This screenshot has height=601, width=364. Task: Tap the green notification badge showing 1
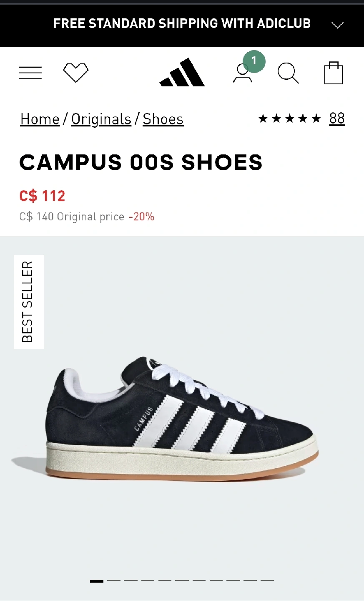(x=254, y=61)
